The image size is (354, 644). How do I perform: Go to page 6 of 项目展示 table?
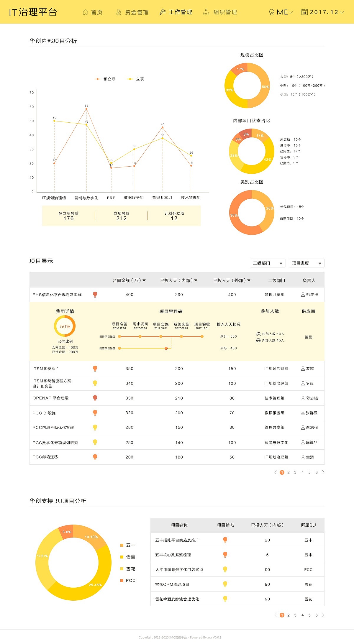point(317,472)
